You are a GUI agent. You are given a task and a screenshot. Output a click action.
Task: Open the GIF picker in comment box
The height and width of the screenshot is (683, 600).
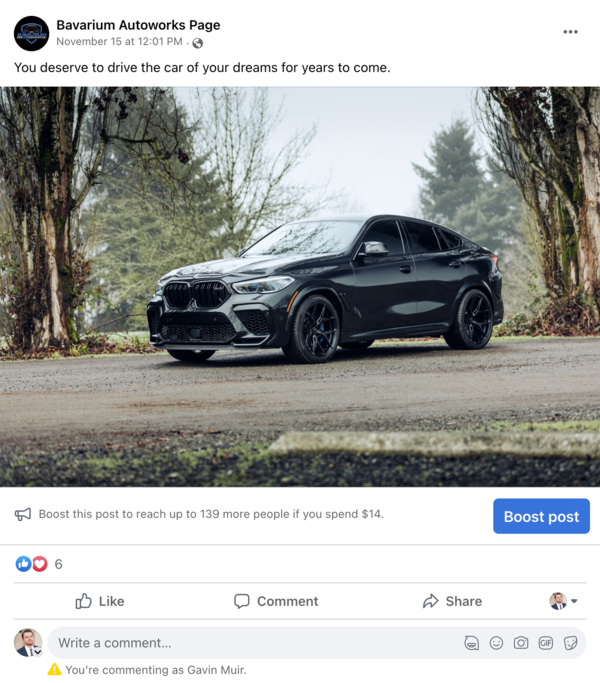point(546,643)
